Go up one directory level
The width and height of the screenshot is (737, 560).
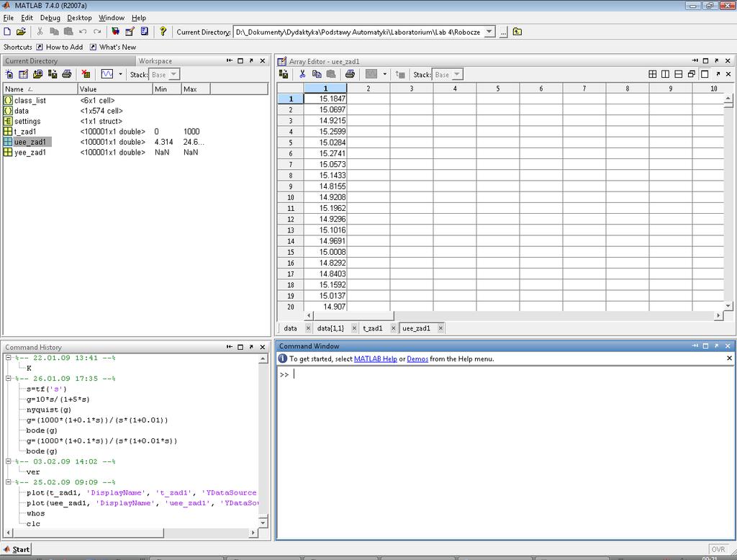point(517,32)
